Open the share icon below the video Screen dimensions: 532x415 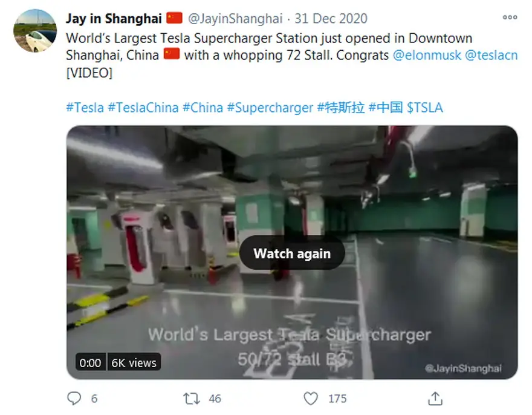coord(435,398)
